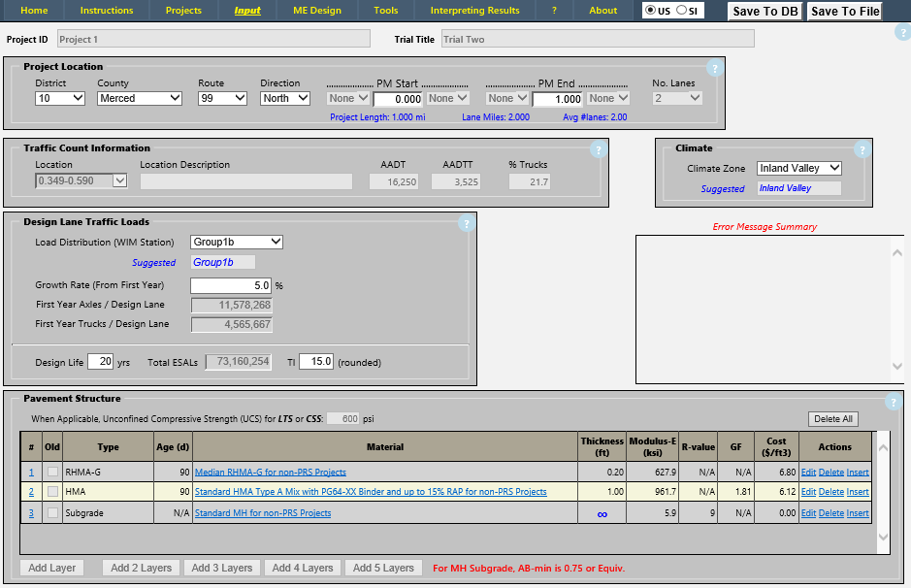This screenshot has height=588, width=911.
Task: Select the US units radio button
Action: point(650,11)
